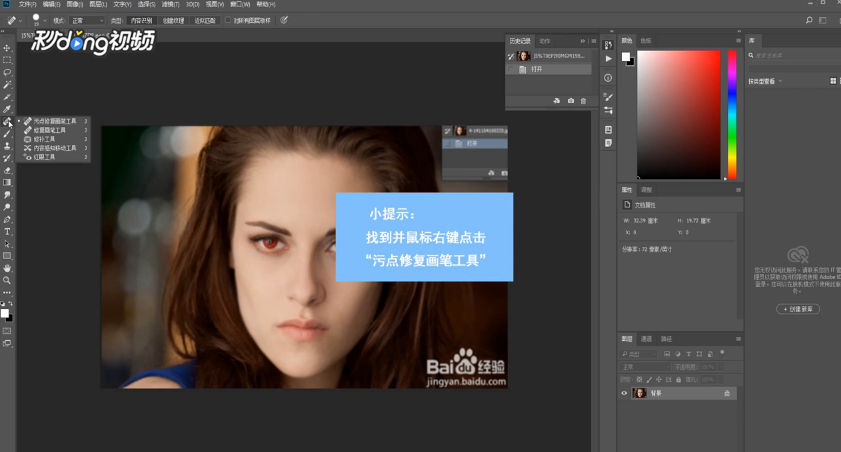The height and width of the screenshot is (452, 841).
Task: Switch to the 调整 tab
Action: tap(646, 190)
